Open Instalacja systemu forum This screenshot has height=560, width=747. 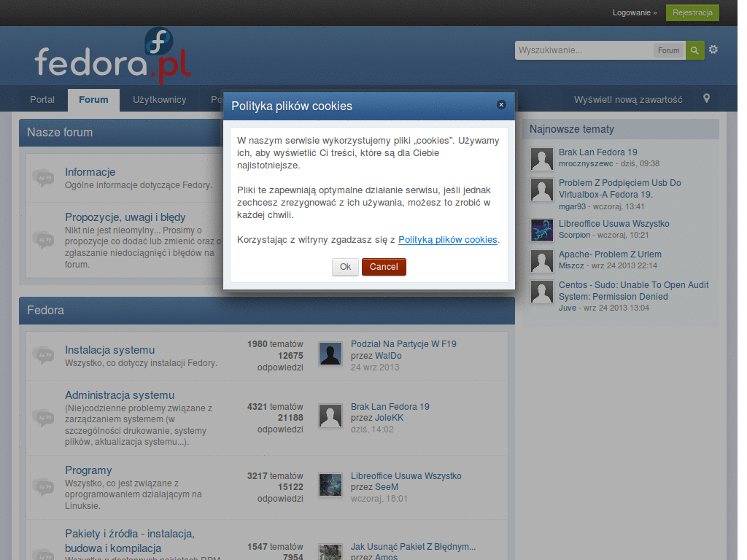[x=109, y=350]
